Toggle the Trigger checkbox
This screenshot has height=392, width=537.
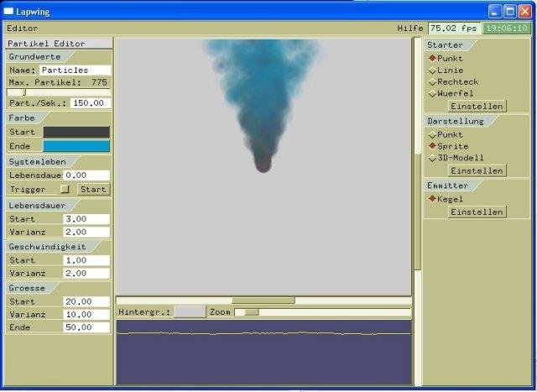click(x=65, y=190)
